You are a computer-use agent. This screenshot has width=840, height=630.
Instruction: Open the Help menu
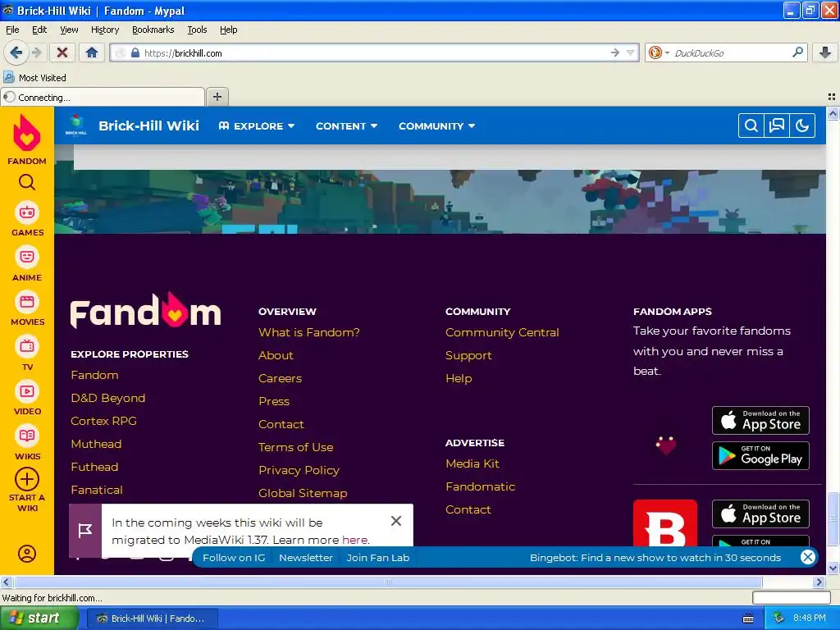coord(229,30)
